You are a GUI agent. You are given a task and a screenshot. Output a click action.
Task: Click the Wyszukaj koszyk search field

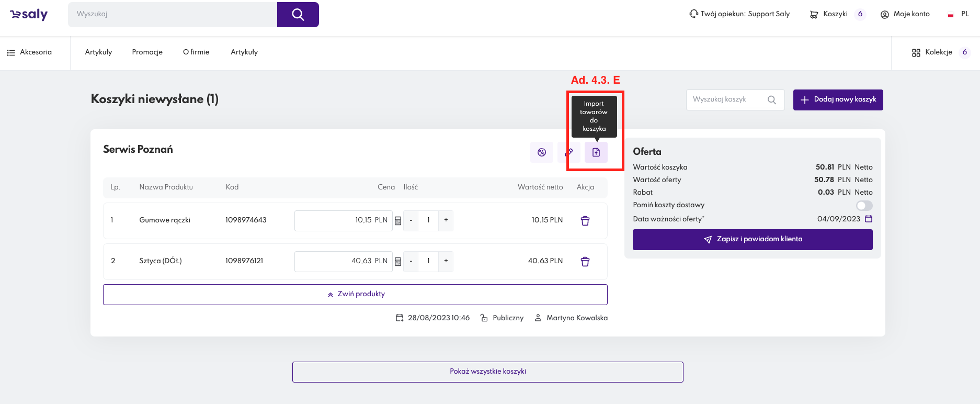pyautogui.click(x=727, y=99)
